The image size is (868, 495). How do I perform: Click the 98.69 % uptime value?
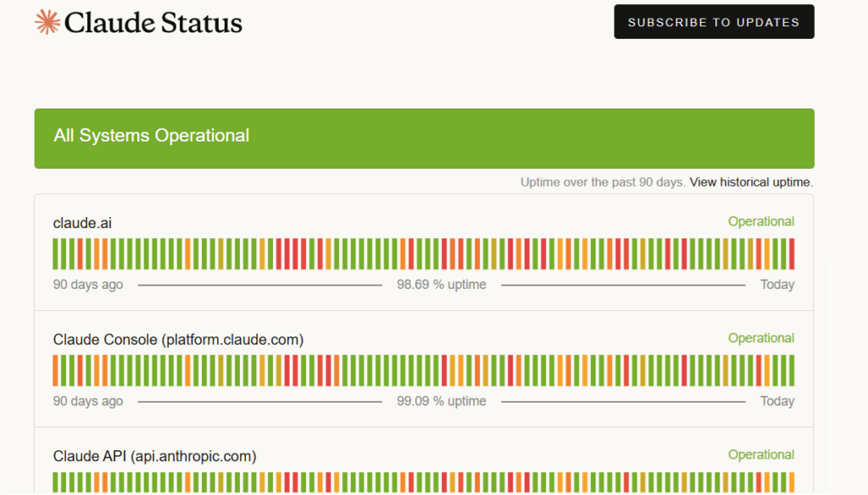point(441,285)
